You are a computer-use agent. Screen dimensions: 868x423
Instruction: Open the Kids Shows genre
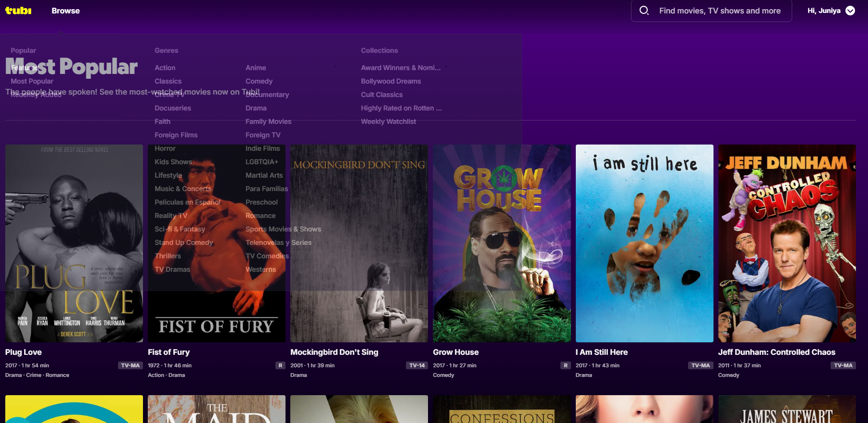173,162
